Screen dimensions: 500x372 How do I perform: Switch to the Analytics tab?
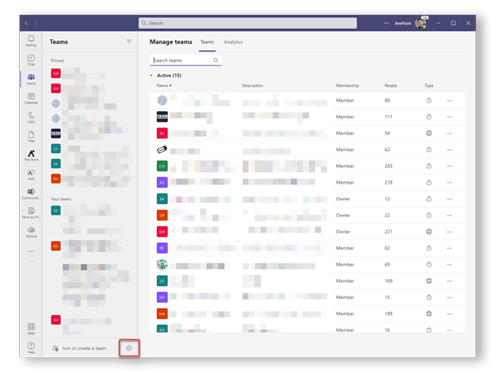233,42
